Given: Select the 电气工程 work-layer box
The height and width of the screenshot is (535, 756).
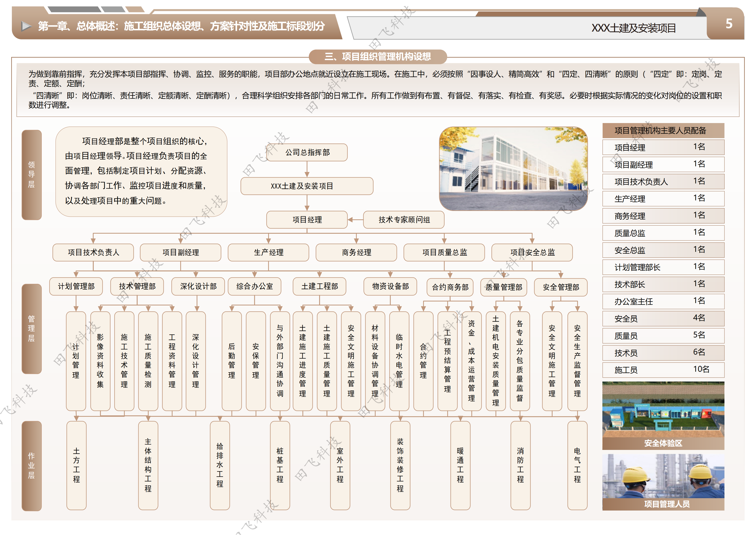Looking at the screenshot, I should (577, 465).
